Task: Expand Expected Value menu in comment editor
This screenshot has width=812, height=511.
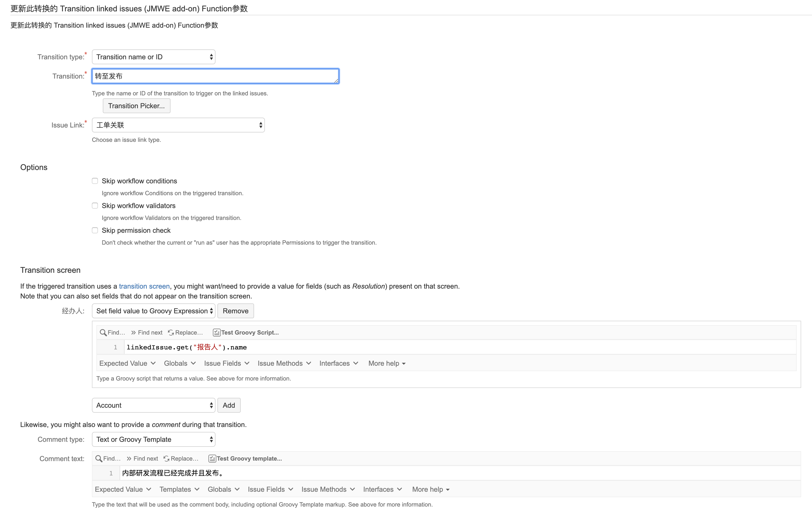Action: [x=123, y=490]
